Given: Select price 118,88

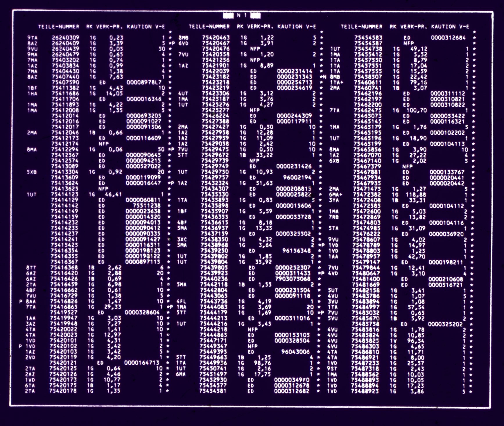Looking at the screenshot, I should point(416,195).
